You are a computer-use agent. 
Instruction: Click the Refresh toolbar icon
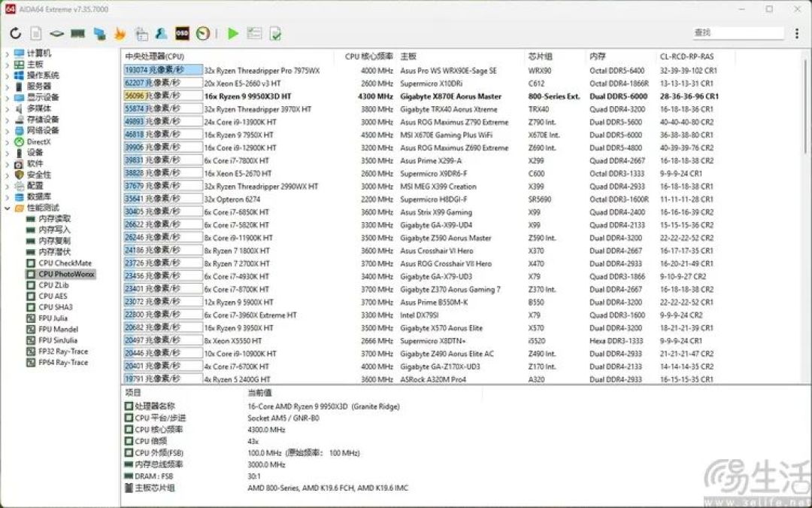16,33
